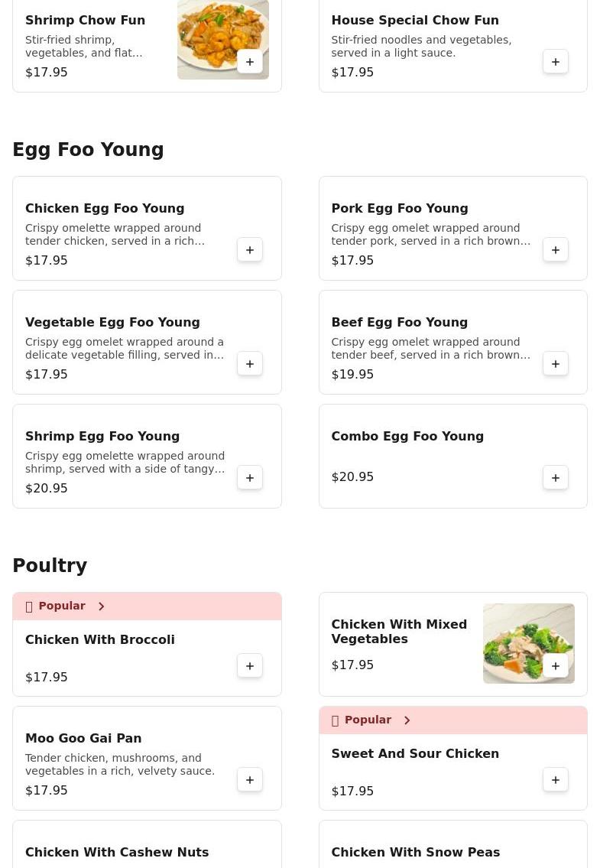Screen dimensions: 600x868
Task: Open Chicken With Snow Peas item
Action: click(x=415, y=852)
